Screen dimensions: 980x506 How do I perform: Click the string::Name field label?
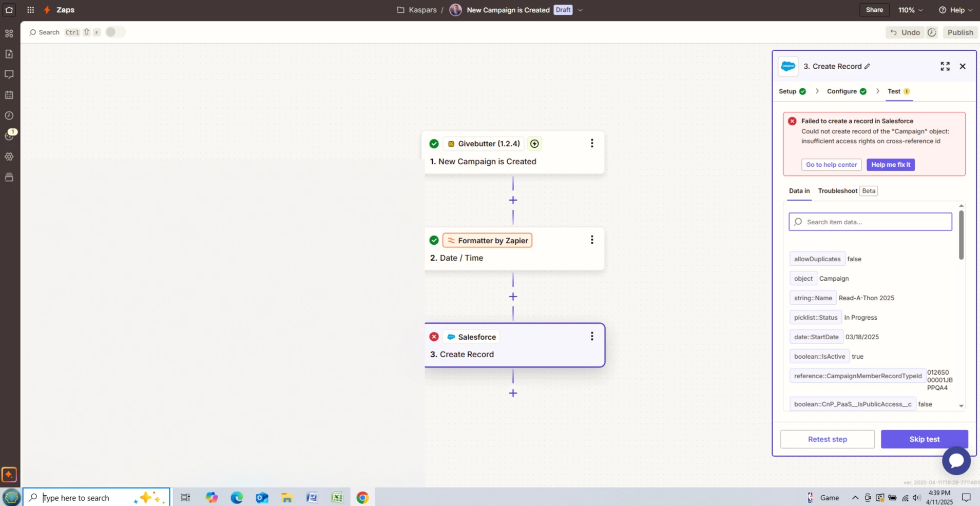813,298
